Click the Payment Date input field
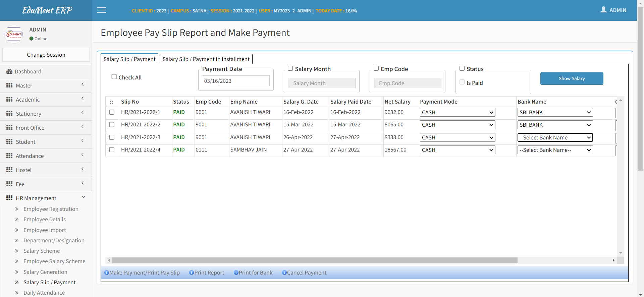This screenshot has height=297, width=644. point(235,81)
